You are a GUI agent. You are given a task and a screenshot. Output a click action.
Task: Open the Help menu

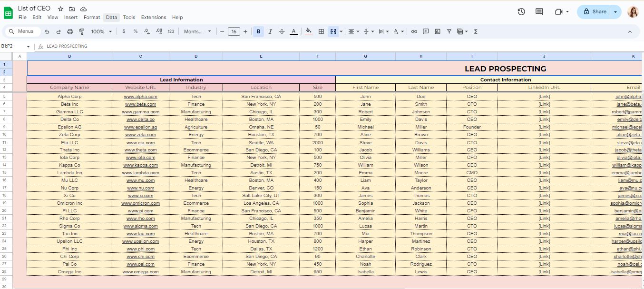point(177,17)
